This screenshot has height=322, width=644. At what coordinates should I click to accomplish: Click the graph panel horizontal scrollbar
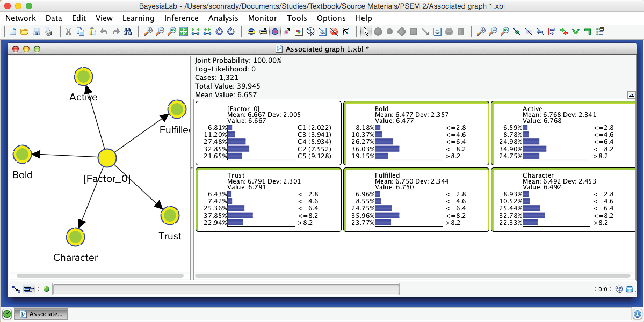click(x=100, y=276)
